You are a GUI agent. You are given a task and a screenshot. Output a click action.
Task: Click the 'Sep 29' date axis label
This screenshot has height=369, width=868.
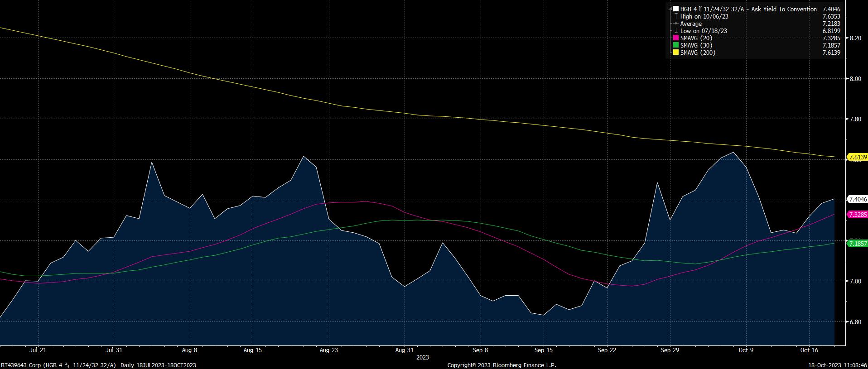(670, 350)
